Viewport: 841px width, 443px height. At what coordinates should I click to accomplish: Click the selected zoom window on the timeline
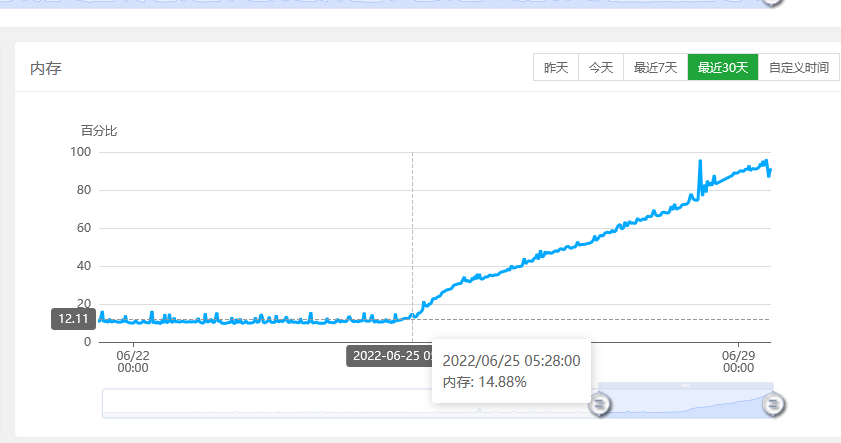point(686,405)
